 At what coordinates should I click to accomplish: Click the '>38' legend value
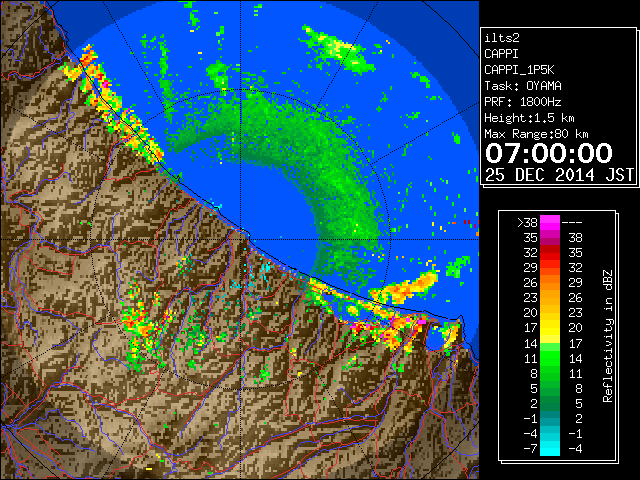(x=527, y=223)
